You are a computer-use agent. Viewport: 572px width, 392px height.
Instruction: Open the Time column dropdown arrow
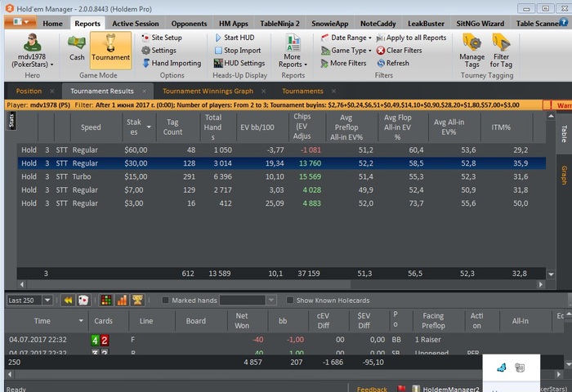[81, 320]
